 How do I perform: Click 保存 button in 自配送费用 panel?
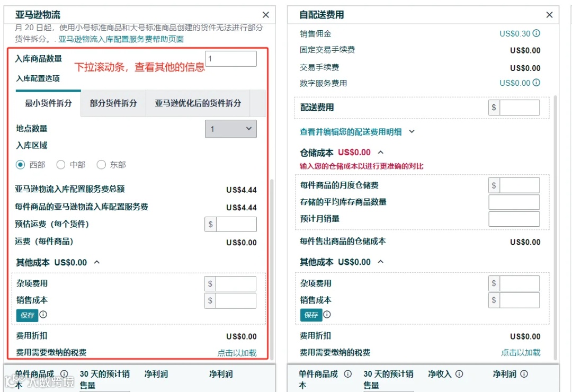[x=311, y=315]
